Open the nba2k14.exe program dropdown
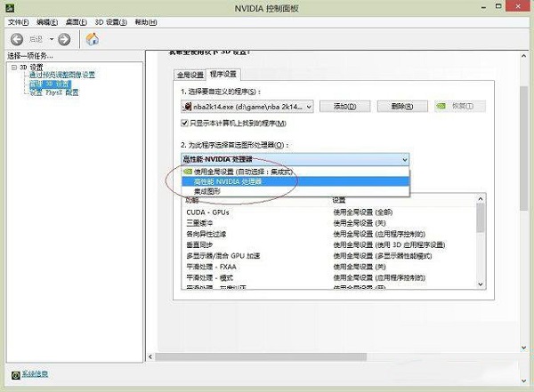Viewport: 534px width, 392px height. point(247,107)
